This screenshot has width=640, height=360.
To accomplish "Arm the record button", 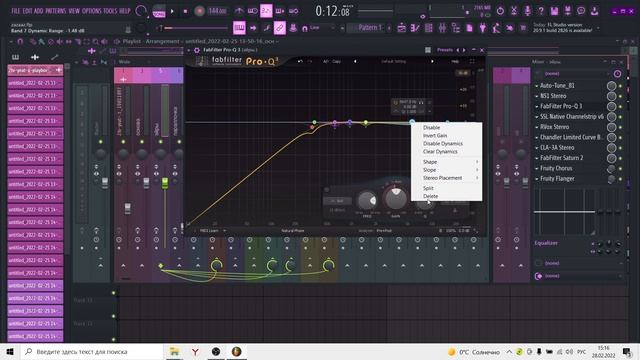I will [x=199, y=11].
